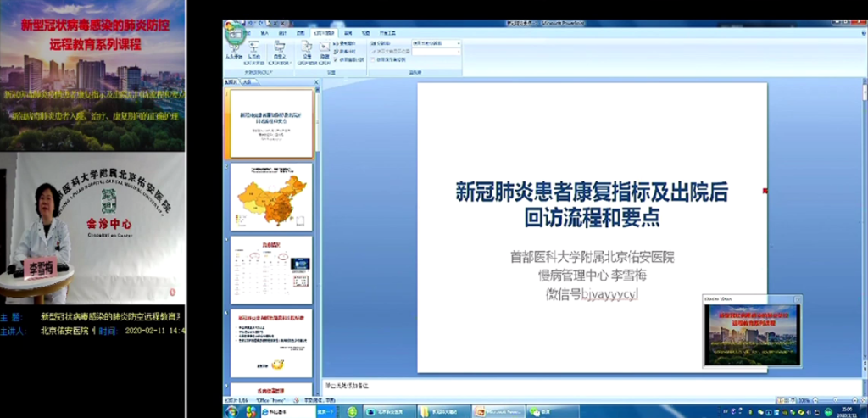
Task: Open WeChat window from taskbar
Action: 552,412
